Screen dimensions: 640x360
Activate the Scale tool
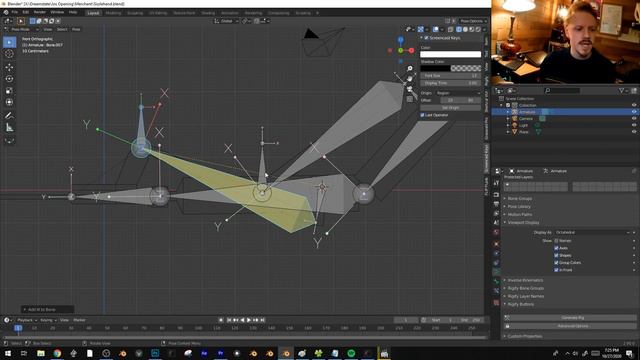tap(9, 91)
